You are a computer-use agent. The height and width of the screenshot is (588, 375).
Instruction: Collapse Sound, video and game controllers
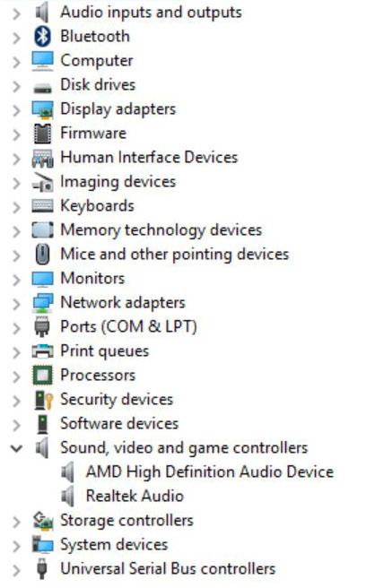16,448
